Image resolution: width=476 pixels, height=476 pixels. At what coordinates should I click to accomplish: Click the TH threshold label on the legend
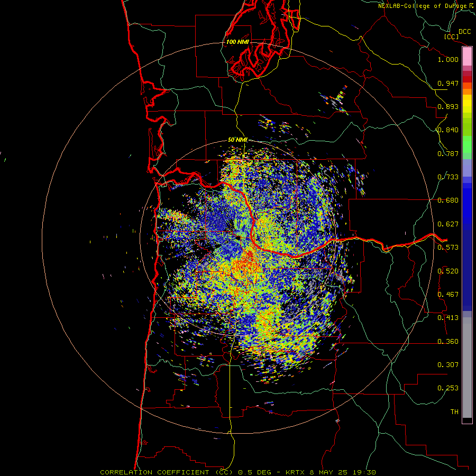click(454, 412)
